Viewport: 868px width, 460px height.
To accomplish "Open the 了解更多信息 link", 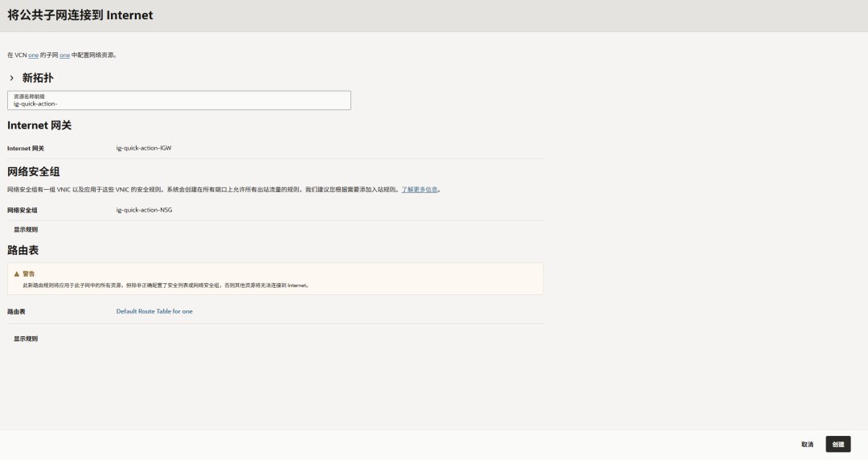I will (419, 190).
